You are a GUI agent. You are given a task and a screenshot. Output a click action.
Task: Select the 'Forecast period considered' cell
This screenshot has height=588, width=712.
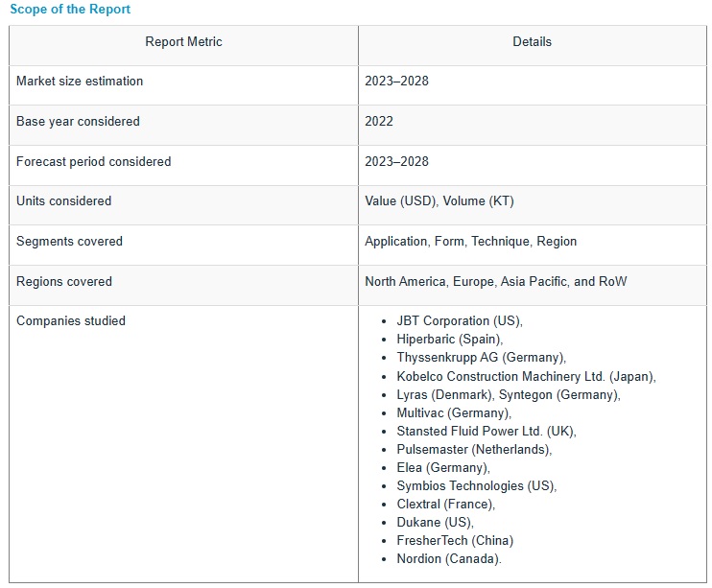tap(93, 162)
